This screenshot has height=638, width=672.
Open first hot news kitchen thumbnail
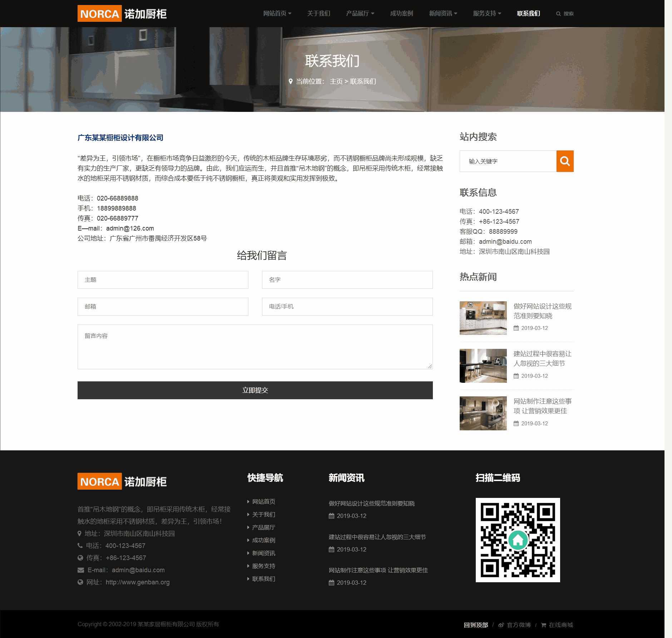pyautogui.click(x=483, y=318)
